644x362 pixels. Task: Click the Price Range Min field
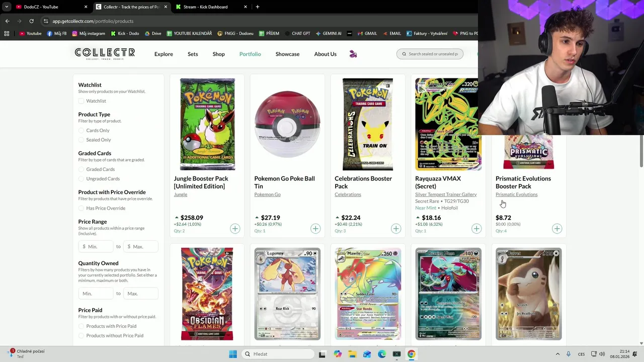click(x=96, y=246)
